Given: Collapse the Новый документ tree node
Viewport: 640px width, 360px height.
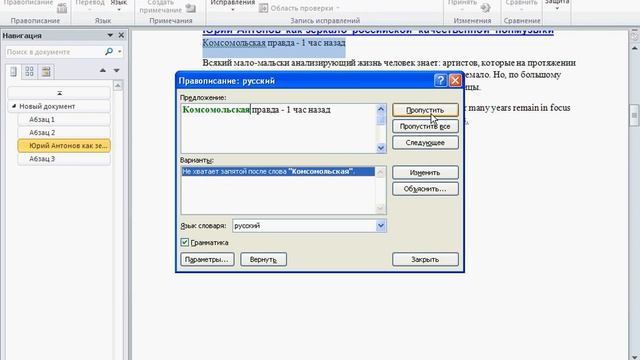Looking at the screenshot, I should click(14, 106).
